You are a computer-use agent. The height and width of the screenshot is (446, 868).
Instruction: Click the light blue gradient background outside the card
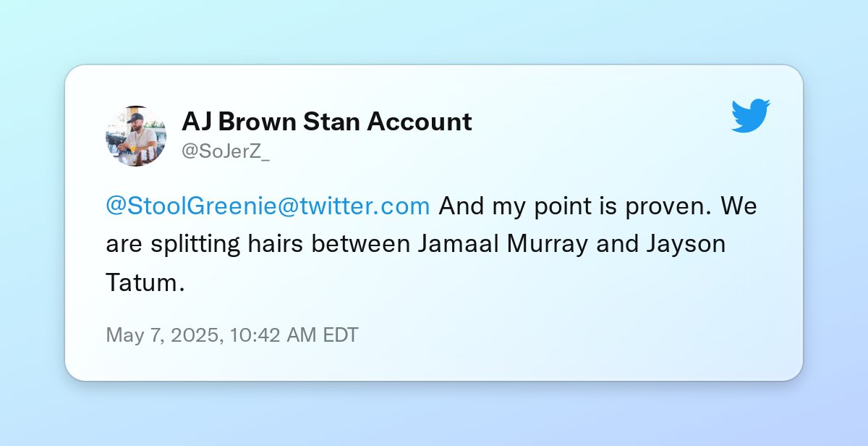pos(434,33)
